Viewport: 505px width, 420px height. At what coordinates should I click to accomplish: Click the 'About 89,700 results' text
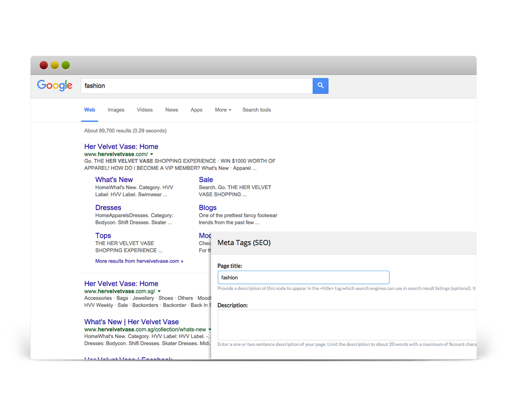pos(125,131)
